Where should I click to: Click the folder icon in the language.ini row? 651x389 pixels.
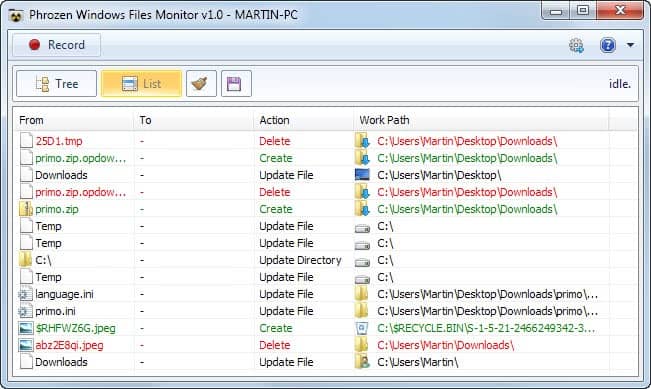(362, 294)
